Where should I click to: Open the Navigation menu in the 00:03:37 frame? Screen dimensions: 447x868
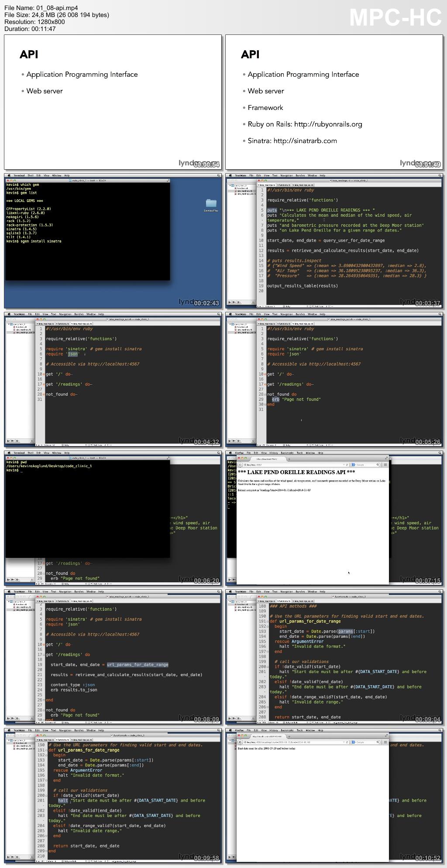(x=286, y=175)
